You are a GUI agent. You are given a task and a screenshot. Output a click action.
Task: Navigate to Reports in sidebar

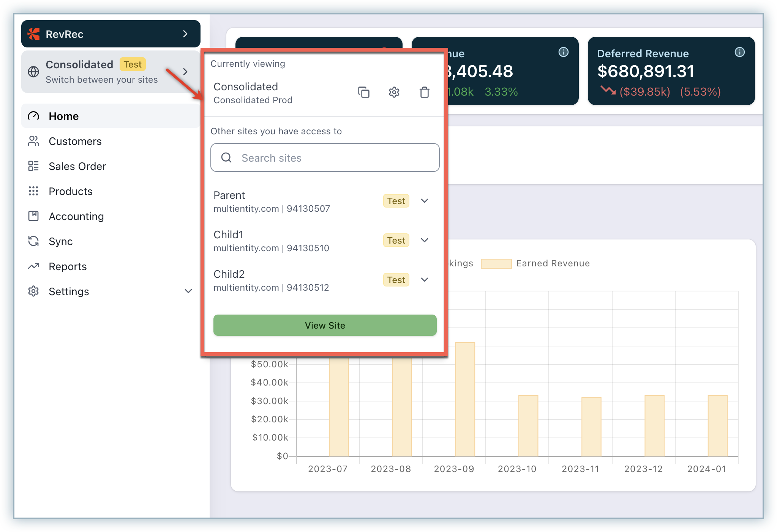(68, 266)
